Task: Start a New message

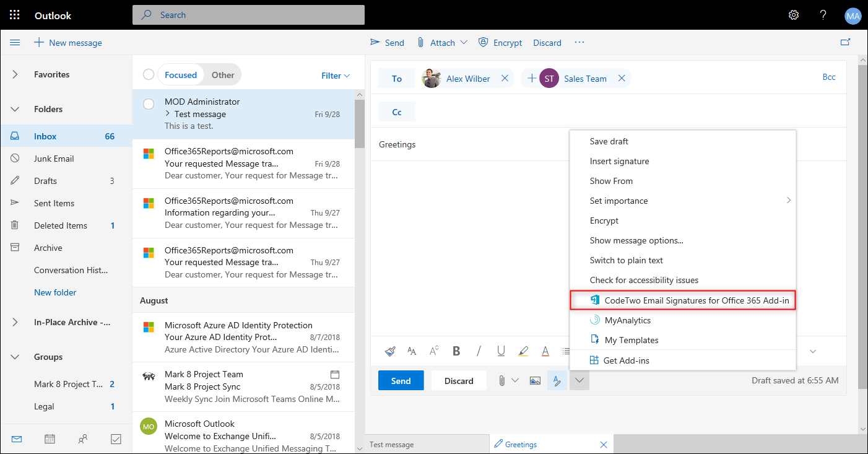Action: tap(68, 43)
